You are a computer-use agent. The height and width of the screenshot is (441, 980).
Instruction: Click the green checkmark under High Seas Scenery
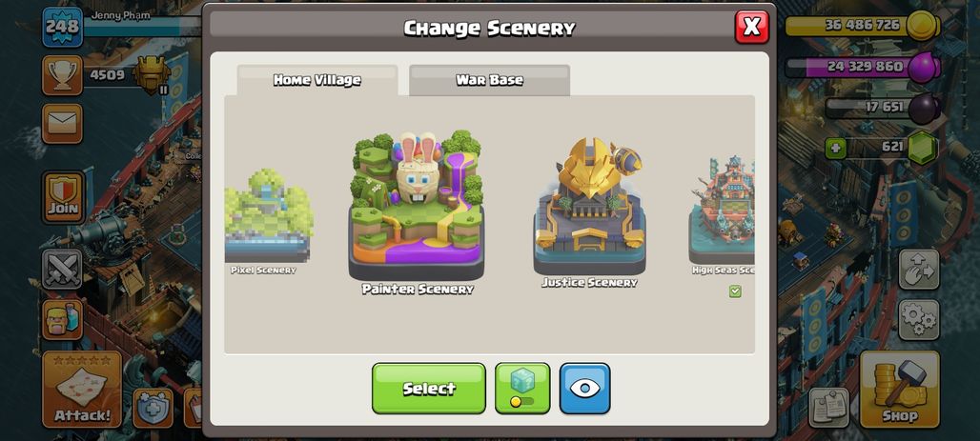[735, 291]
